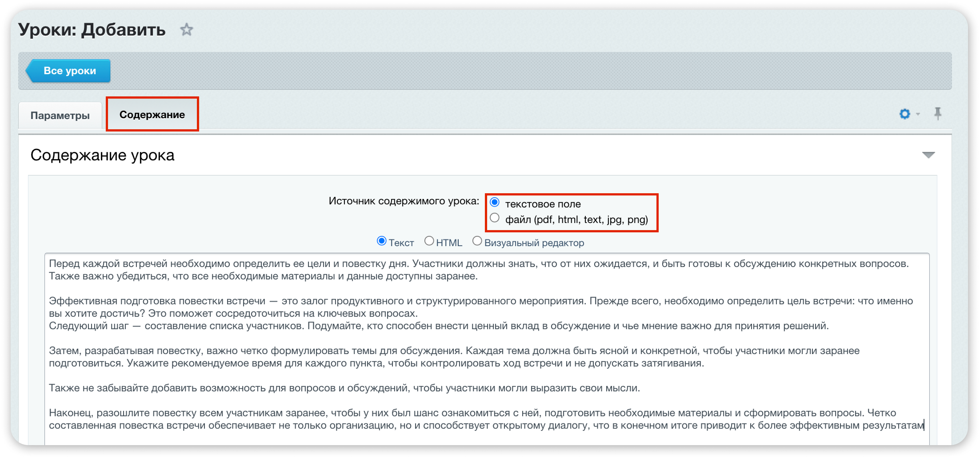This screenshot has height=458, width=980.
Task: Click the line starting with Также не забывайте
Action: (x=344, y=388)
